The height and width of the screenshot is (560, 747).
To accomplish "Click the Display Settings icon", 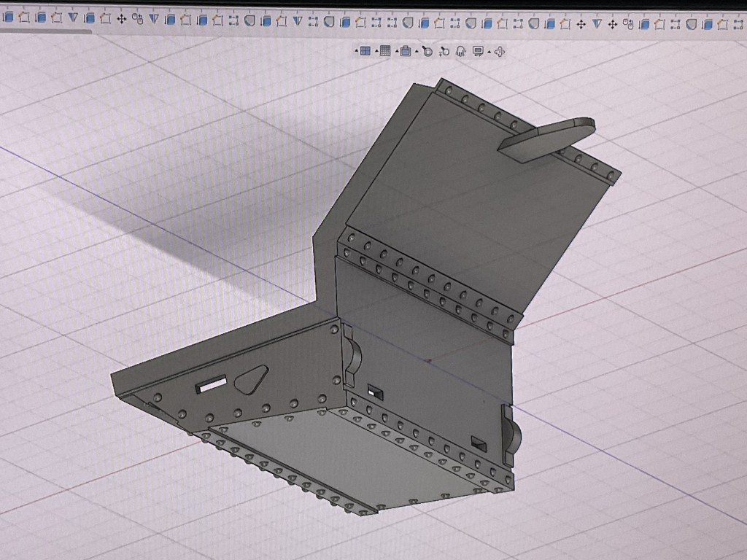I will pos(406,52).
